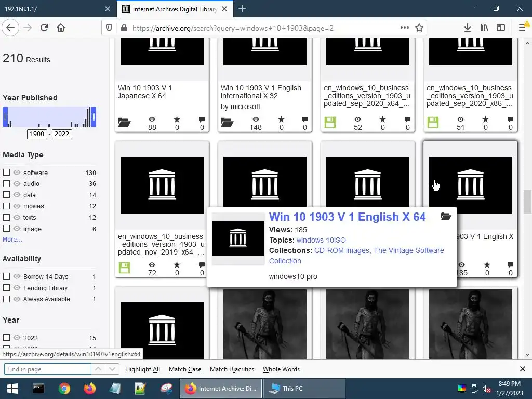The image size is (532, 399).
Task: Click the address bar URL
Action: coord(233,28)
